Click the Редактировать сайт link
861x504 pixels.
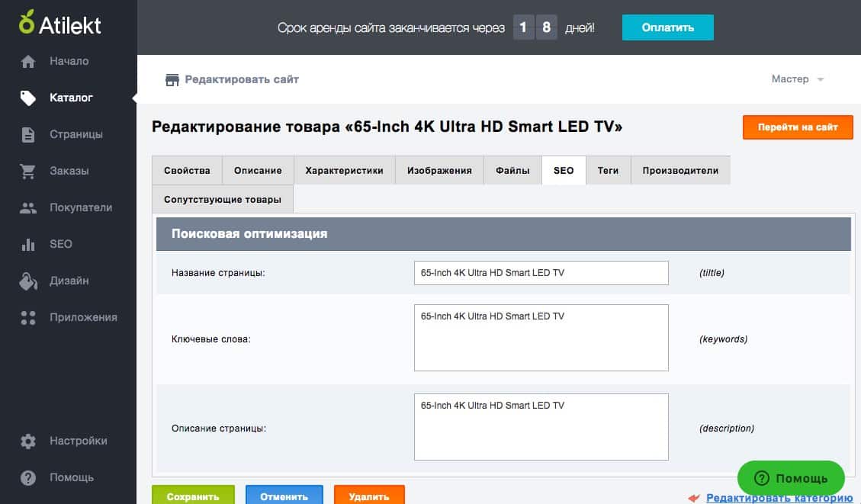click(x=242, y=79)
